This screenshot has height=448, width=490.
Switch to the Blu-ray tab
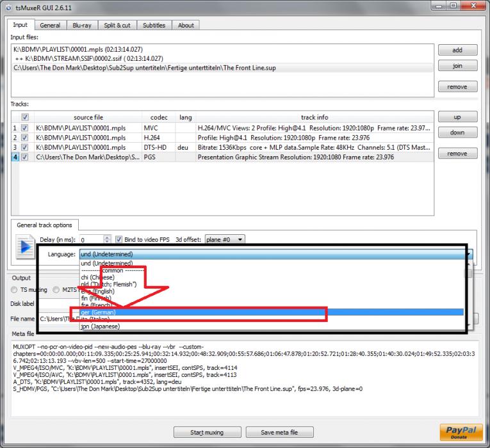coord(82,26)
